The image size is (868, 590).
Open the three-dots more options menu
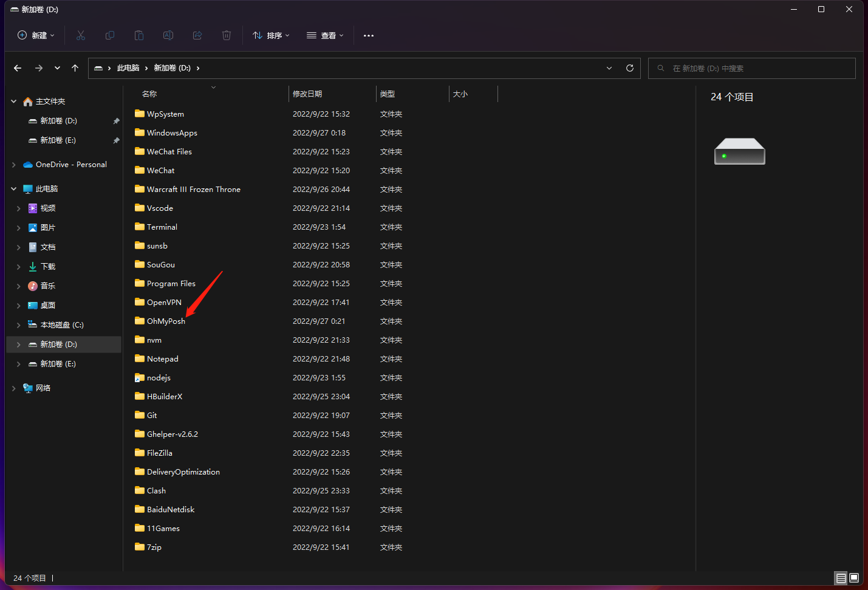[369, 35]
